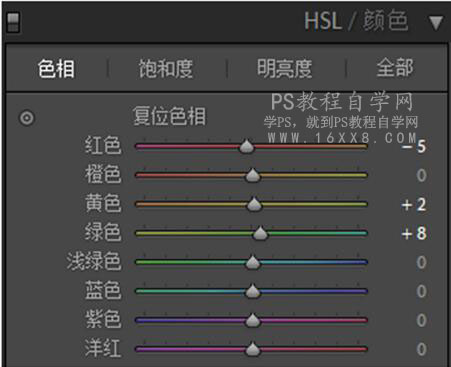Click the 洋红 hue slider handle
This screenshot has height=367, width=451.
point(252,349)
